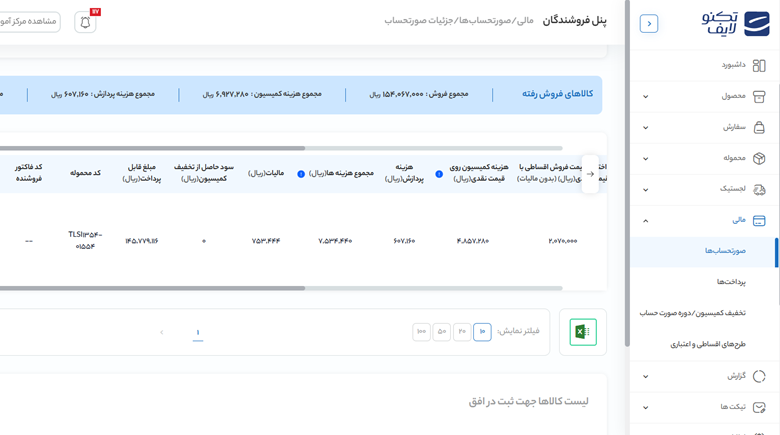780x435 pixels.
Task: Expand the Tickets (تیکت ها) menu chevron
Action: 646,408
